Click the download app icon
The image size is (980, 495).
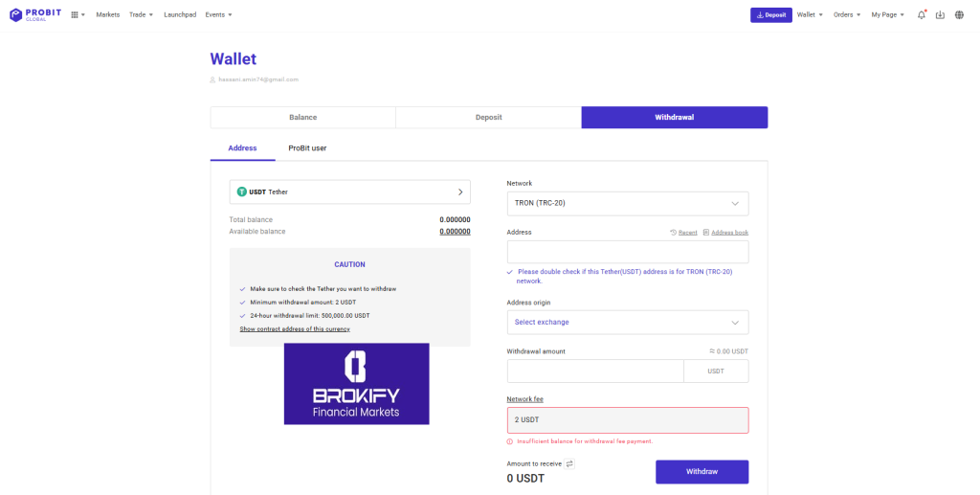(x=940, y=15)
